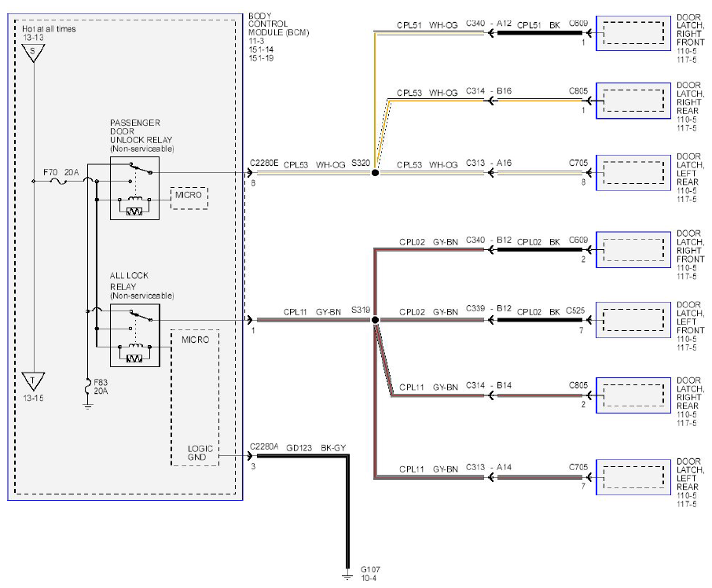Open page reference 10-4 under G107
The image size is (712, 588).
[x=369, y=579]
